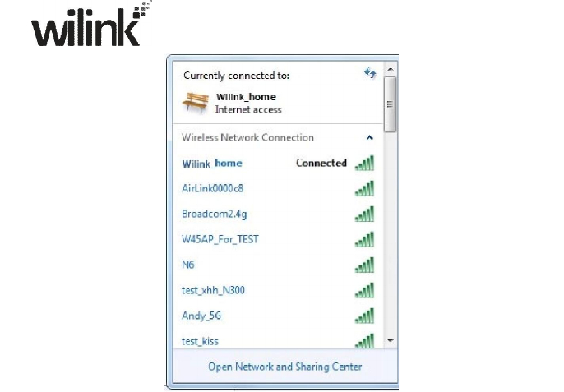Image resolution: width=564 pixels, height=392 pixels.
Task: Click signal bars icon for Wilink_home
Action: (364, 163)
